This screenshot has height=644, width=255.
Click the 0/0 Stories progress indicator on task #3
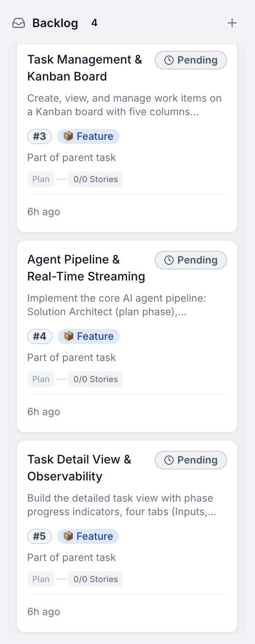[x=96, y=179]
